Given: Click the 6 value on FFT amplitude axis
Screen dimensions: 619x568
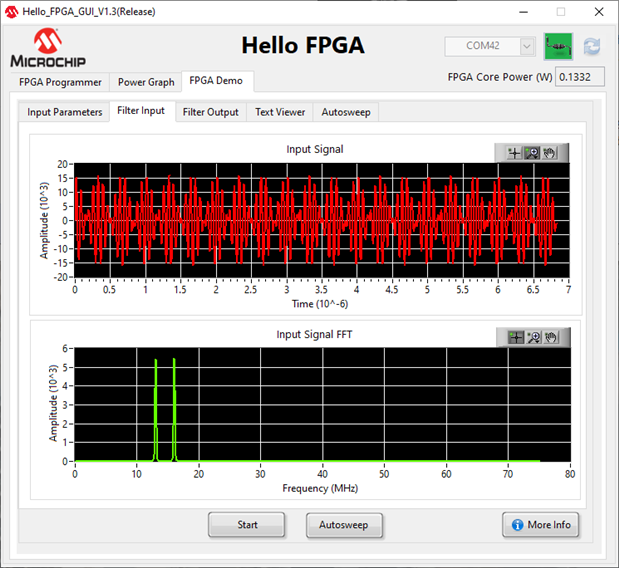Looking at the screenshot, I should click(x=65, y=349).
